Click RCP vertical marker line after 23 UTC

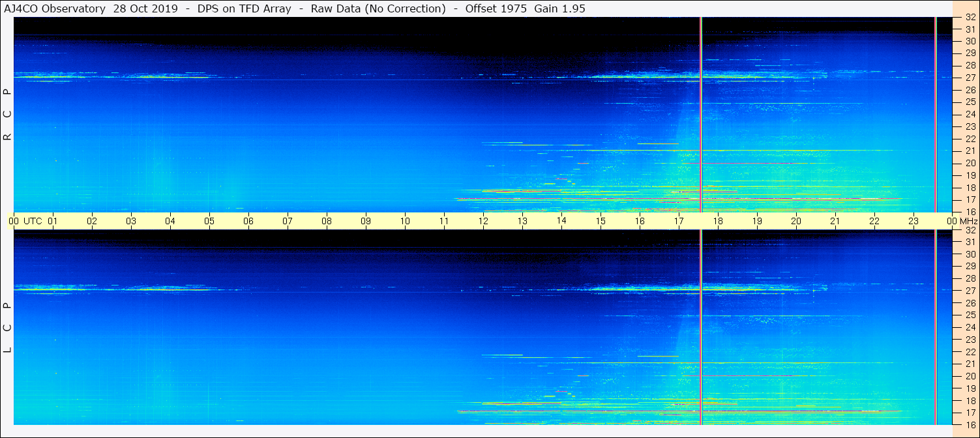[x=936, y=114]
